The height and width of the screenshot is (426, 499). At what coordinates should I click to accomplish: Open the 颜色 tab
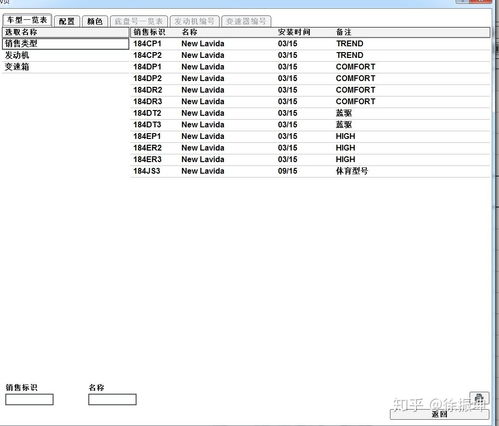[x=95, y=21]
